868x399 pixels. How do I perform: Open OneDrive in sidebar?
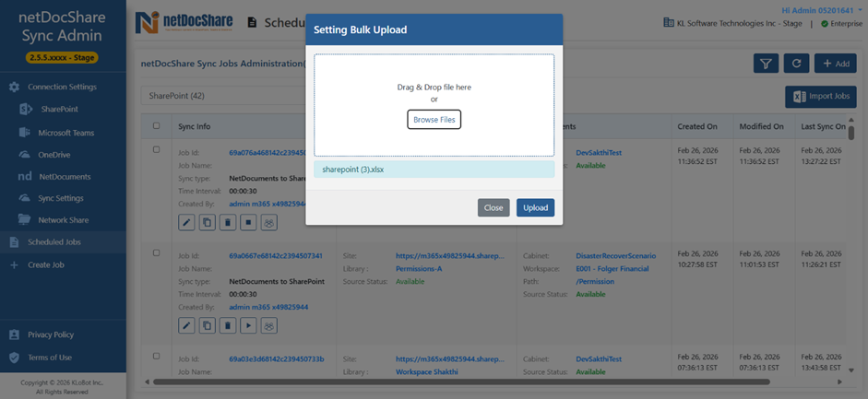(x=54, y=155)
